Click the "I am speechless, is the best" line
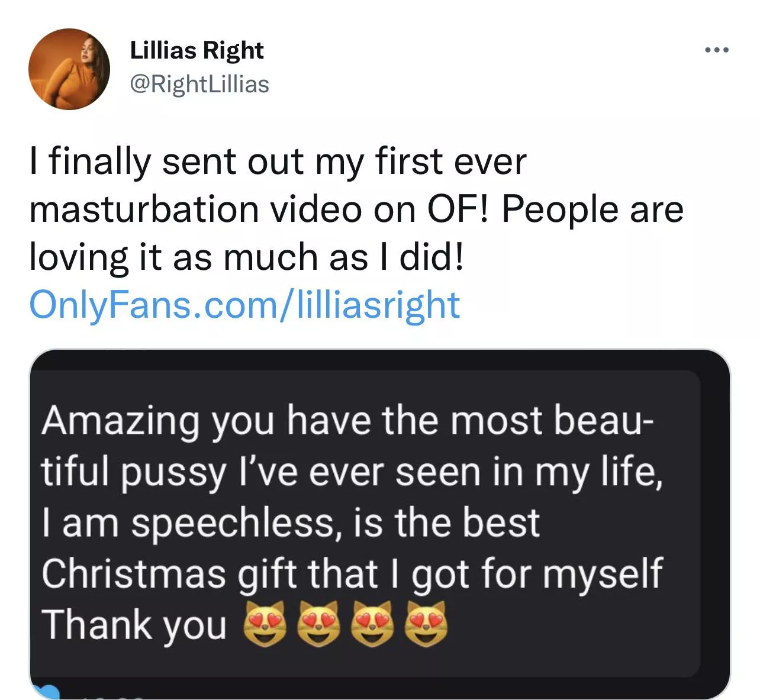 [291, 523]
